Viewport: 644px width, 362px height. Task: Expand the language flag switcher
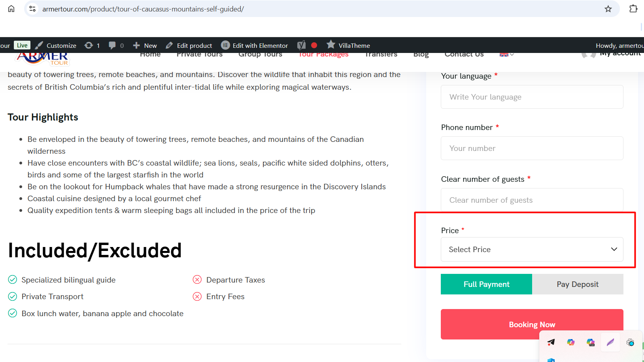pyautogui.click(x=506, y=55)
